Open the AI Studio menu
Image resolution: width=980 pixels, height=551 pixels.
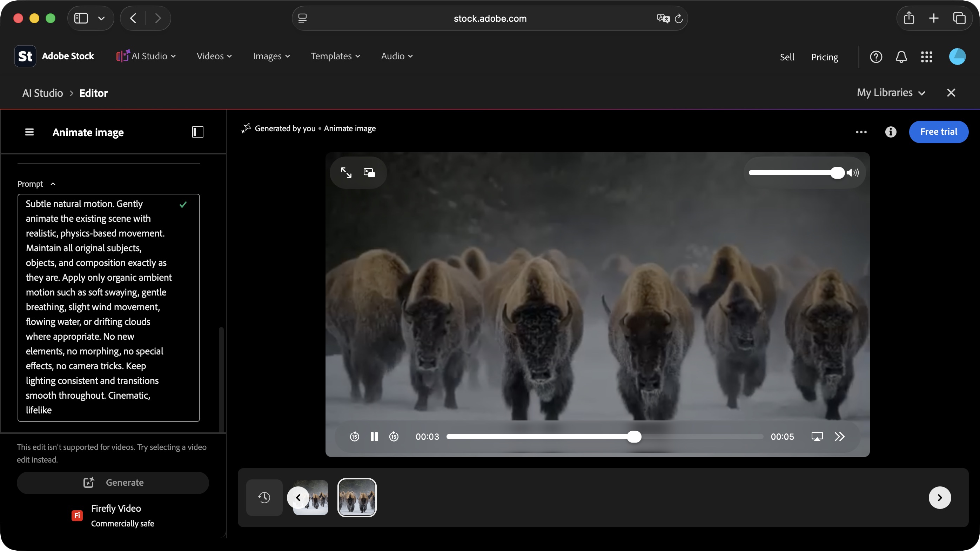click(x=146, y=56)
